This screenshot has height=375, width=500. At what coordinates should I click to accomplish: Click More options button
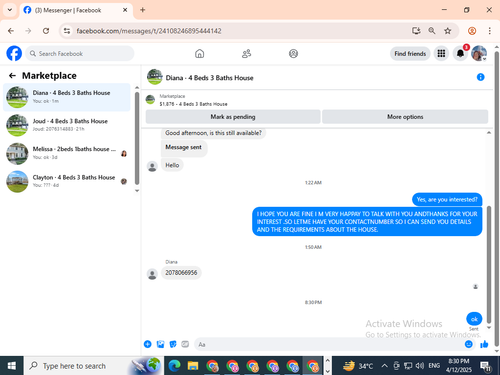(405, 117)
